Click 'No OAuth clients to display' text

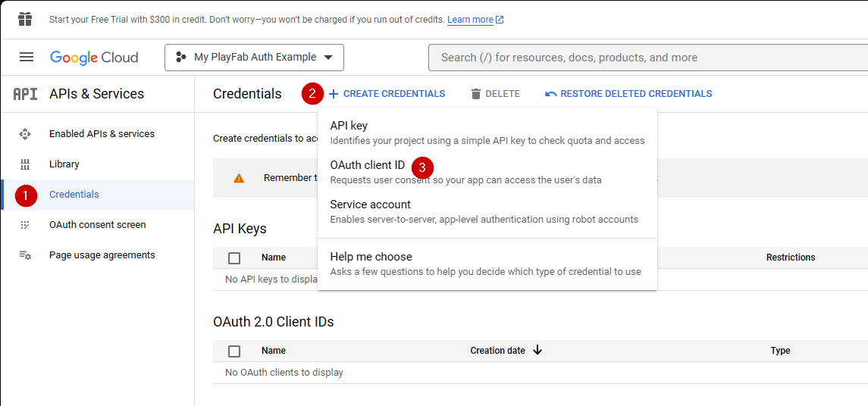(284, 372)
